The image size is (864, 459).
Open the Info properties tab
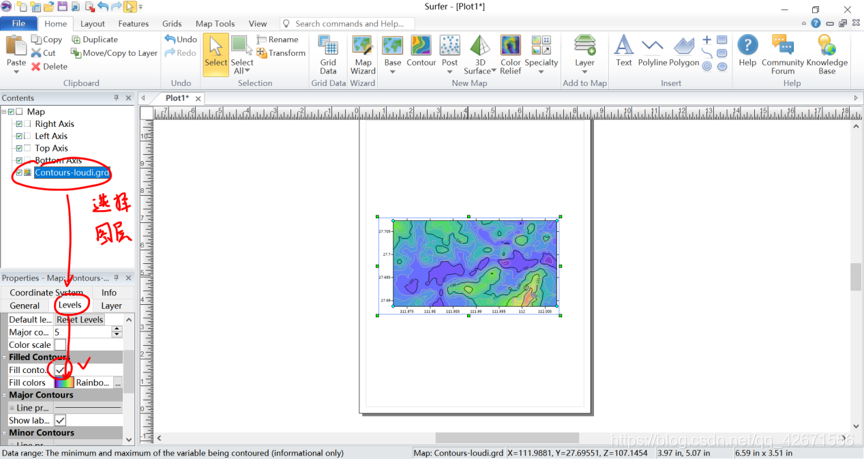point(109,293)
